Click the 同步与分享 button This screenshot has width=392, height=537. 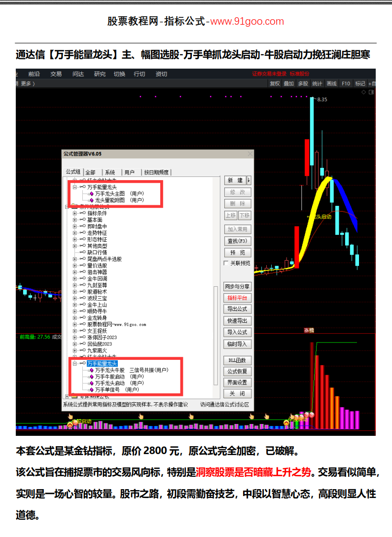[238, 287]
